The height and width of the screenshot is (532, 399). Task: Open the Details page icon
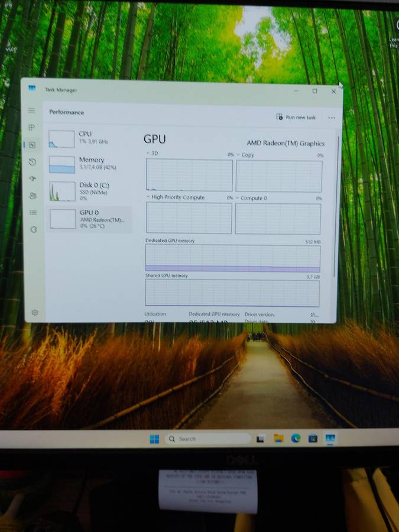(33, 212)
